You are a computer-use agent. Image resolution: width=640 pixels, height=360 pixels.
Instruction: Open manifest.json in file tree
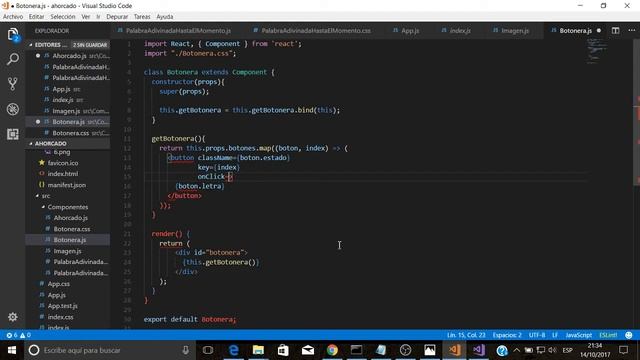click(x=67, y=185)
